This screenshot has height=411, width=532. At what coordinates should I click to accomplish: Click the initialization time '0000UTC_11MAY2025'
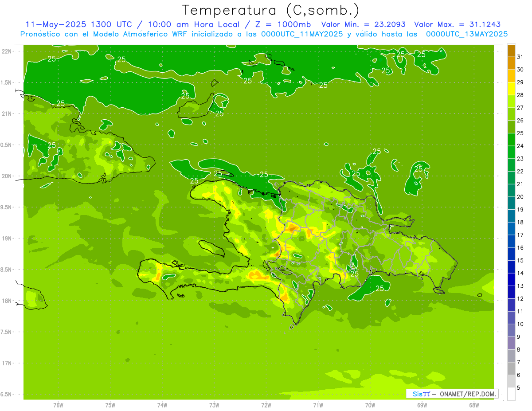point(301,34)
